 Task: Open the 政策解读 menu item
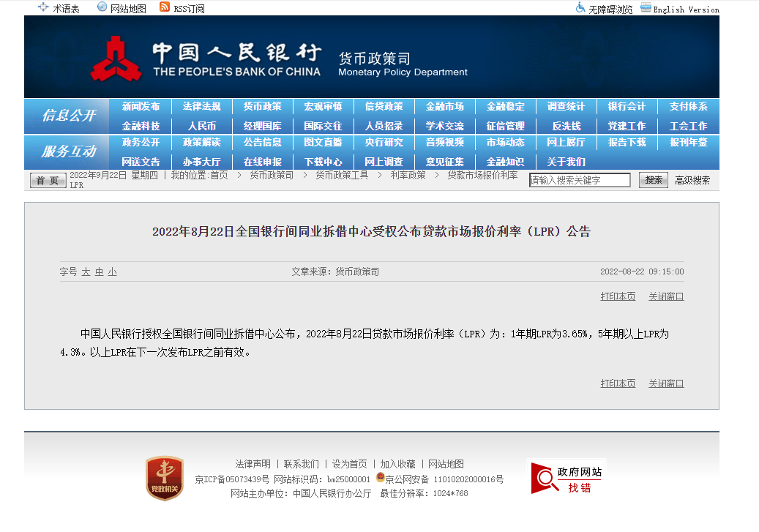tap(202, 142)
